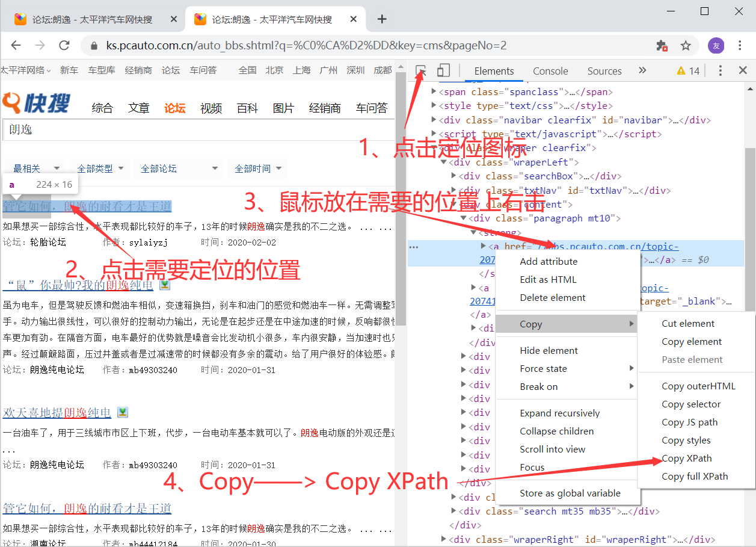Image resolution: width=756 pixels, height=547 pixels.
Task: Select Cut element in submenu
Action: [688, 323]
